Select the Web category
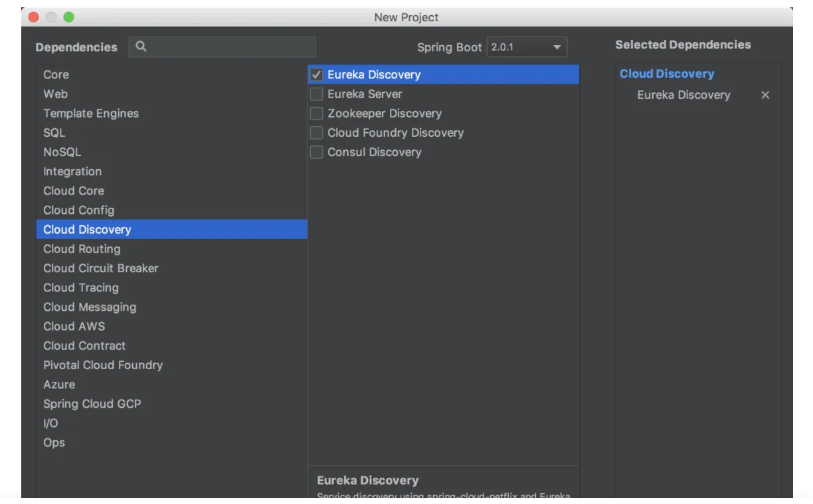This screenshot has width=813, height=504. point(171,94)
